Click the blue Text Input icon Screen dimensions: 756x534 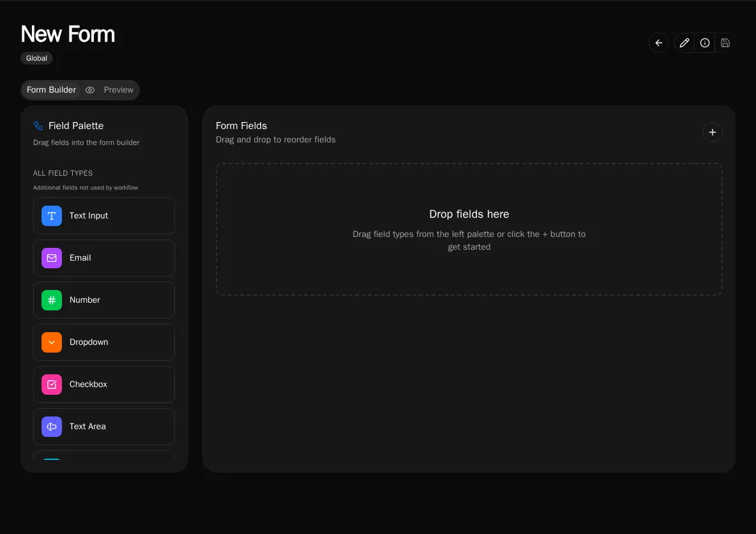pyautogui.click(x=52, y=216)
